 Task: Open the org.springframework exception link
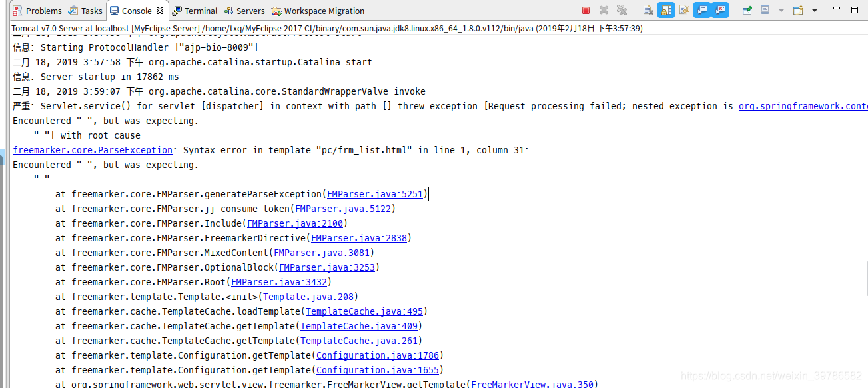(803, 106)
